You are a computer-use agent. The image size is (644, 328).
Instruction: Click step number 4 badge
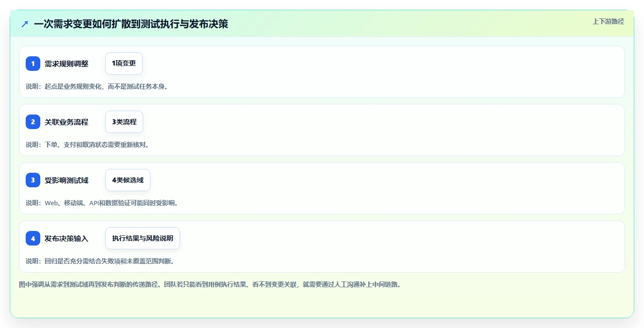[33, 238]
